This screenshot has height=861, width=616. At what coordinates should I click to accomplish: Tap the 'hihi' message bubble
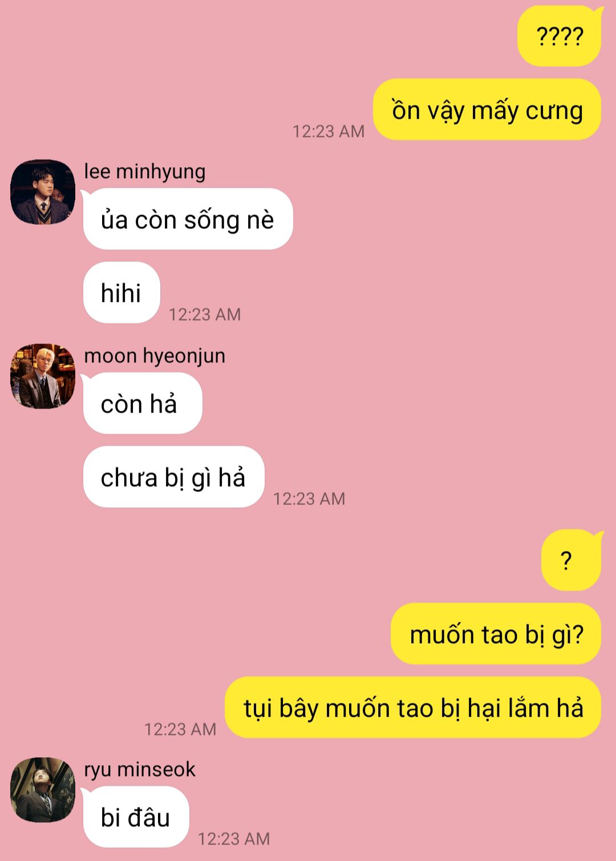[x=121, y=293]
